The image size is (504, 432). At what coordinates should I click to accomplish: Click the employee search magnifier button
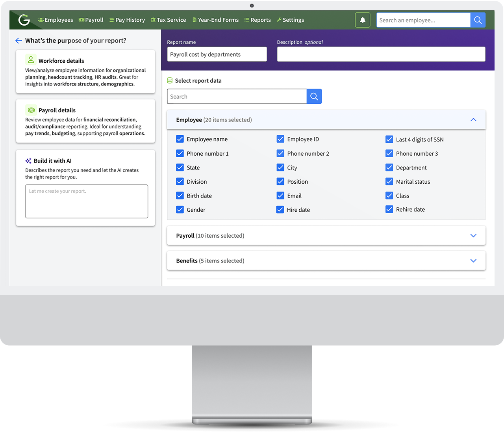coord(478,20)
